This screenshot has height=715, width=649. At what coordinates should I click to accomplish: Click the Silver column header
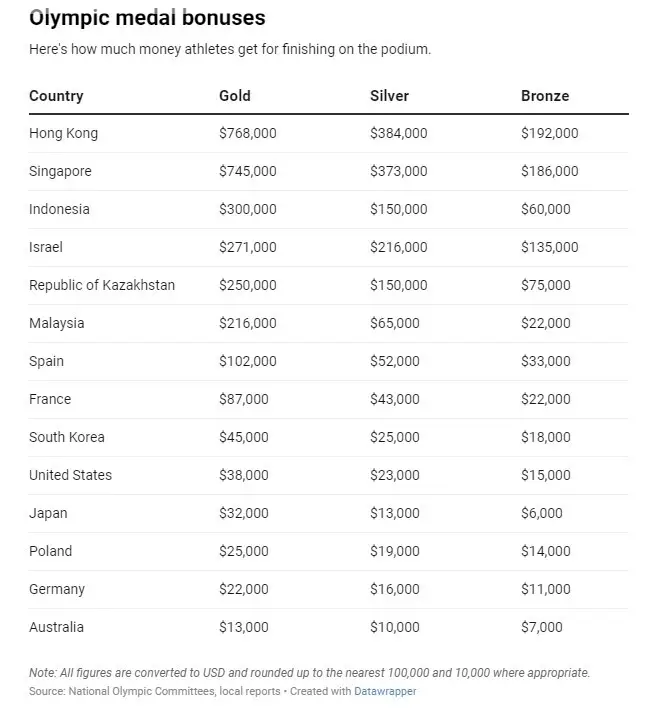click(389, 96)
